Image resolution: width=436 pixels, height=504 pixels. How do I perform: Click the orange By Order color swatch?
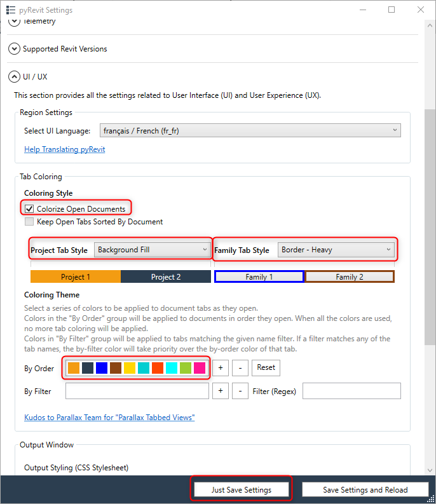click(74, 368)
